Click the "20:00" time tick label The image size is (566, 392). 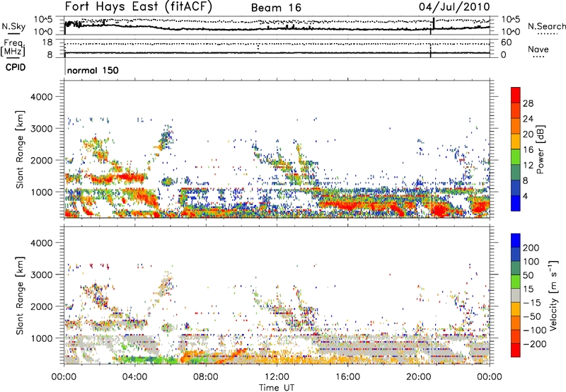click(418, 377)
